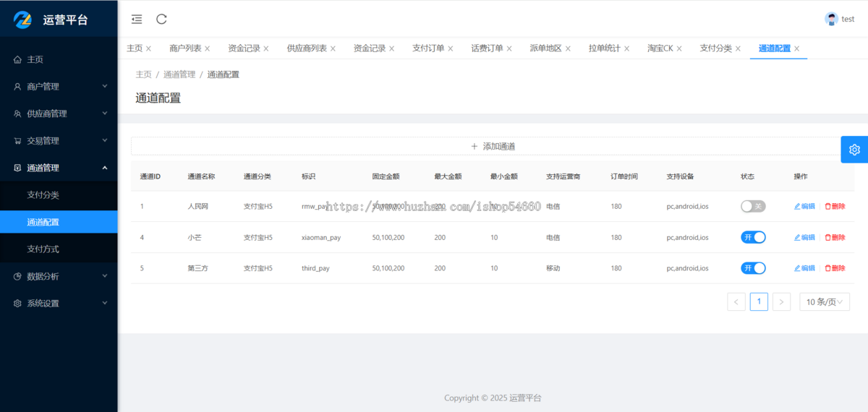Turn off the 小芒 status switch

(753, 237)
